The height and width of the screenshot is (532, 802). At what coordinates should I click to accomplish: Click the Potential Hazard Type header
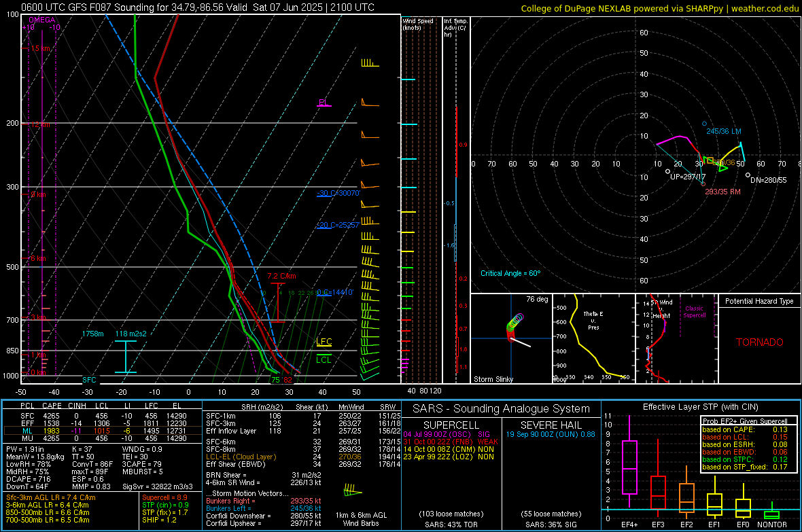759,301
